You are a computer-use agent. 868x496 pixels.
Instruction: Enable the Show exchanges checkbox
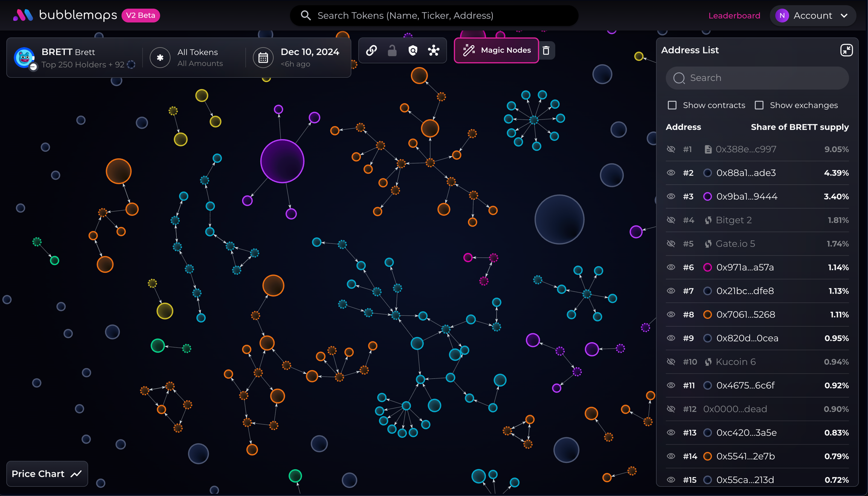click(759, 105)
